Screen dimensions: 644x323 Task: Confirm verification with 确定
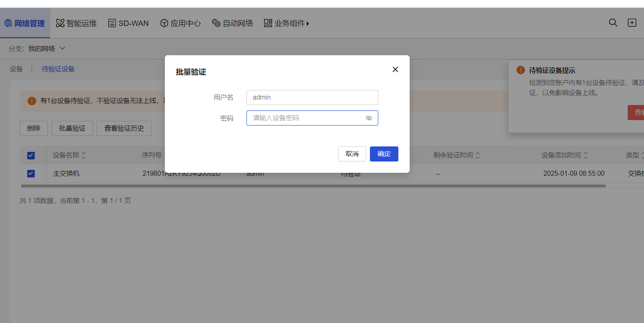click(x=384, y=154)
